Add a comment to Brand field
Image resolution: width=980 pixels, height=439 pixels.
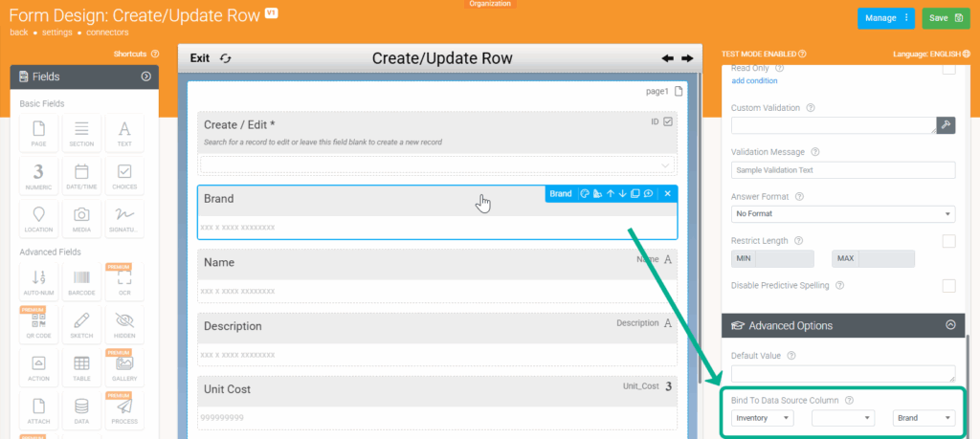[649, 193]
